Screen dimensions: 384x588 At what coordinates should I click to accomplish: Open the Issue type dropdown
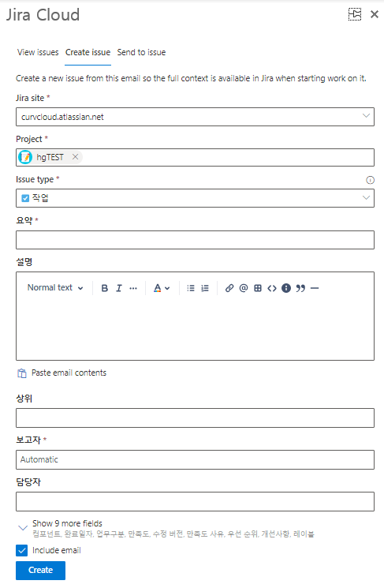point(195,198)
